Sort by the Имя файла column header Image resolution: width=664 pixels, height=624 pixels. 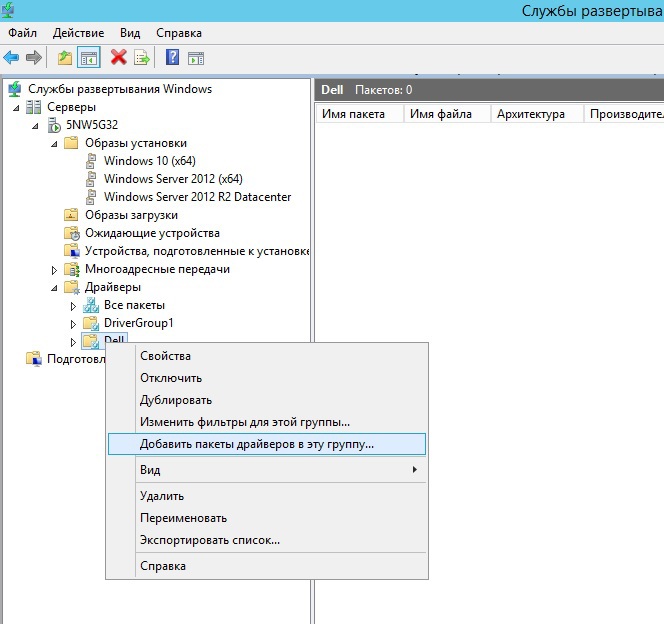(x=447, y=114)
